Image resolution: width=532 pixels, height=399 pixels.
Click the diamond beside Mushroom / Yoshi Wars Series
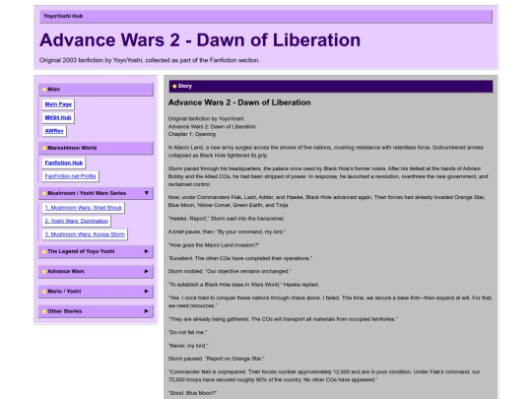(44, 193)
